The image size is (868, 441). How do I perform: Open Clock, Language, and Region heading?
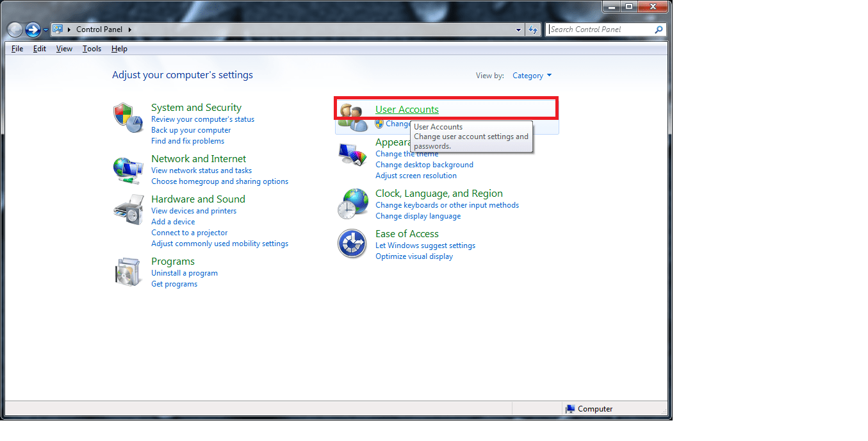click(439, 194)
